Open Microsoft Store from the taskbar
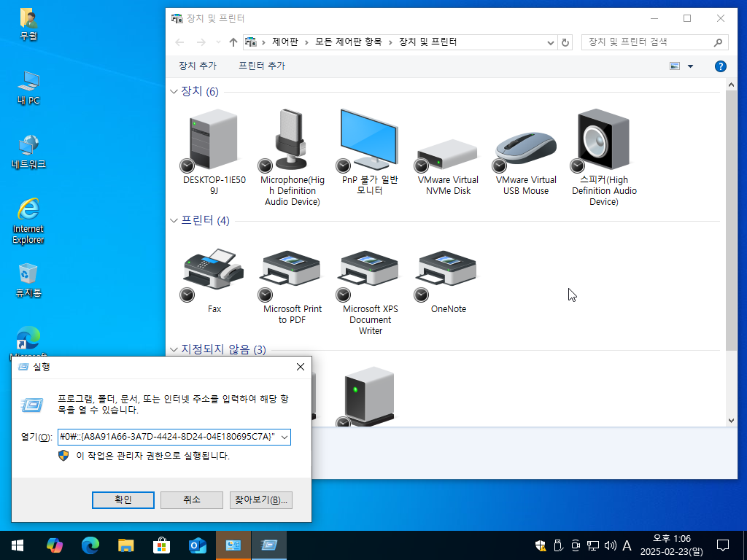The height and width of the screenshot is (560, 747). [161, 545]
